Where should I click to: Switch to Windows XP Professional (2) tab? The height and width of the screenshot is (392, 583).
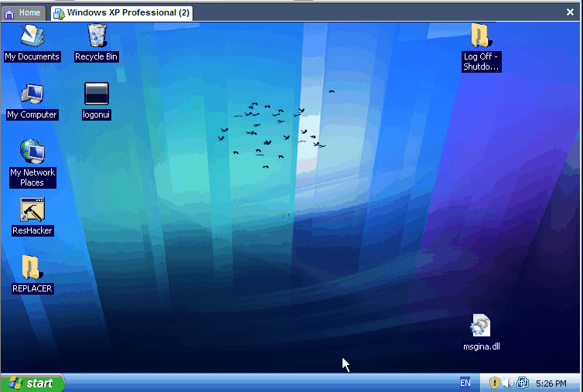[x=121, y=13]
